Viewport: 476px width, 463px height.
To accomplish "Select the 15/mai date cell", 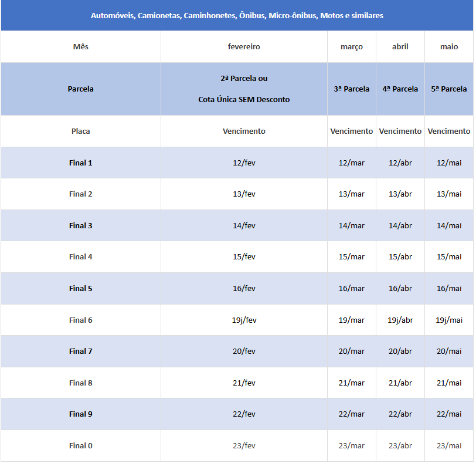I will [x=448, y=257].
